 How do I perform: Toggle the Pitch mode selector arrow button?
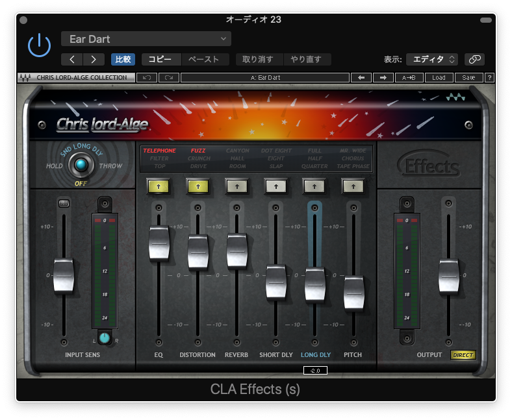(x=353, y=187)
